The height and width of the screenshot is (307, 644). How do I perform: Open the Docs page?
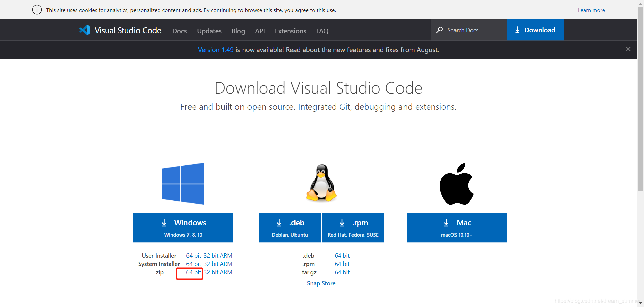point(179,31)
